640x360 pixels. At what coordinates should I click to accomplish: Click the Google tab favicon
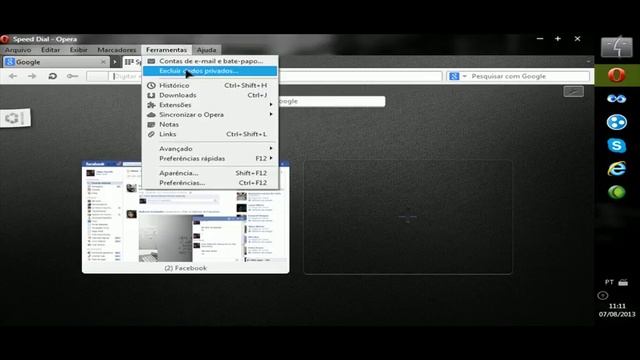(10, 62)
